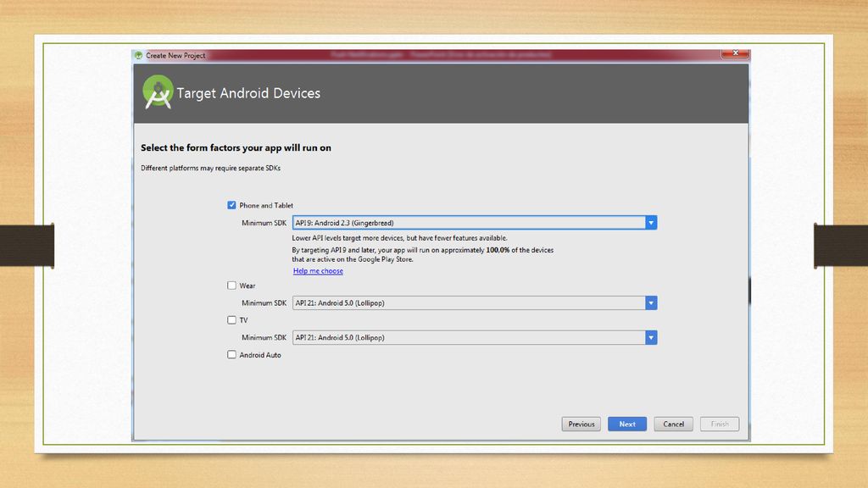Open the Wear Minimum SDK dropdown arrow
This screenshot has width=868, height=488.
(651, 302)
